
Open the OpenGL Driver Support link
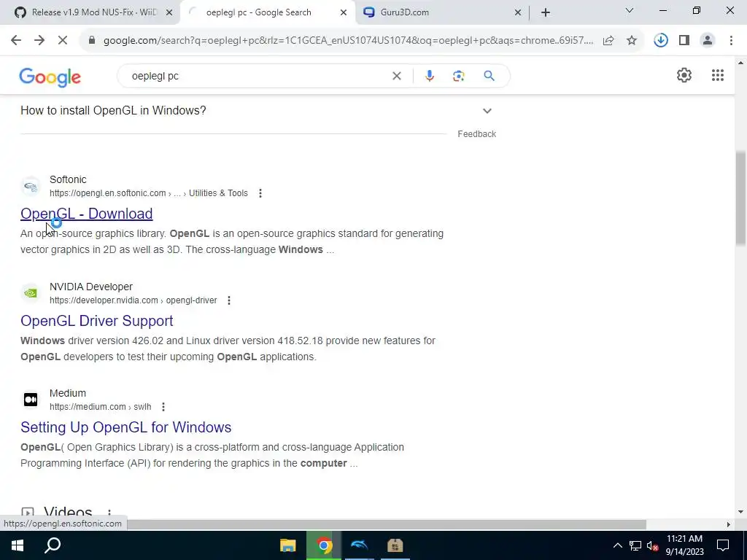(x=97, y=321)
